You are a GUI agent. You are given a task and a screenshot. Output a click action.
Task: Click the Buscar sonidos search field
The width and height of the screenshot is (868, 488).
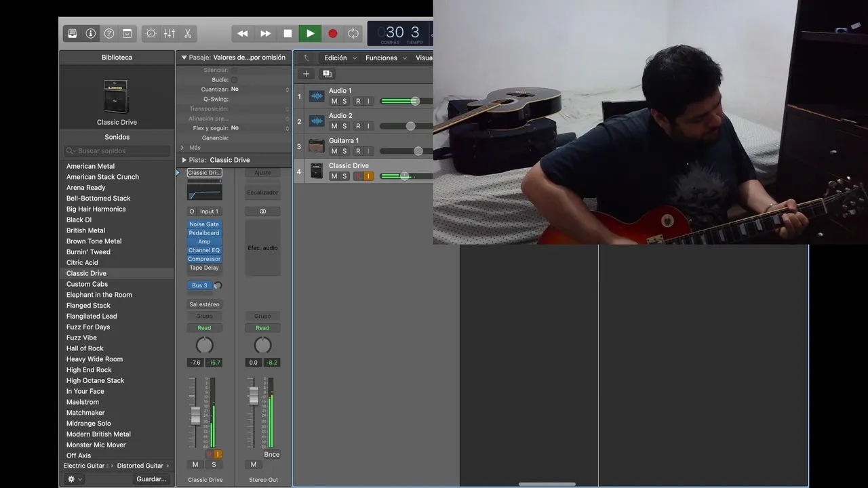(x=117, y=151)
